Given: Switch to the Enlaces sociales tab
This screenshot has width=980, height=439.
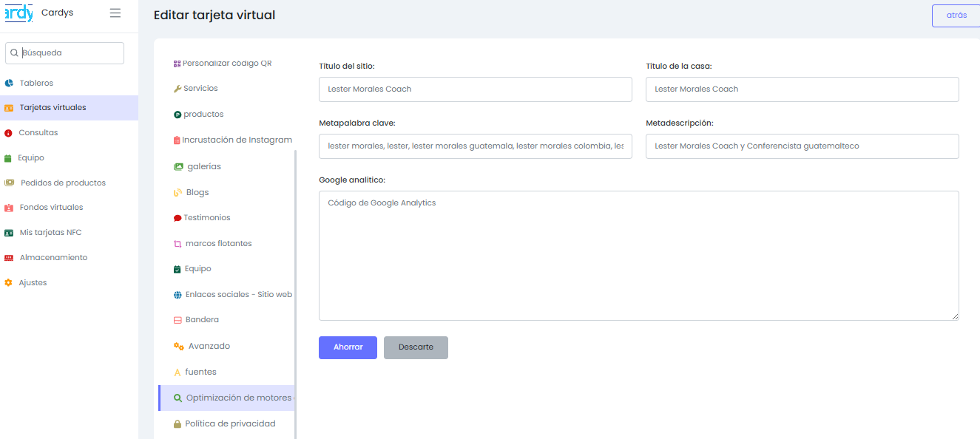Looking at the screenshot, I should click(238, 295).
